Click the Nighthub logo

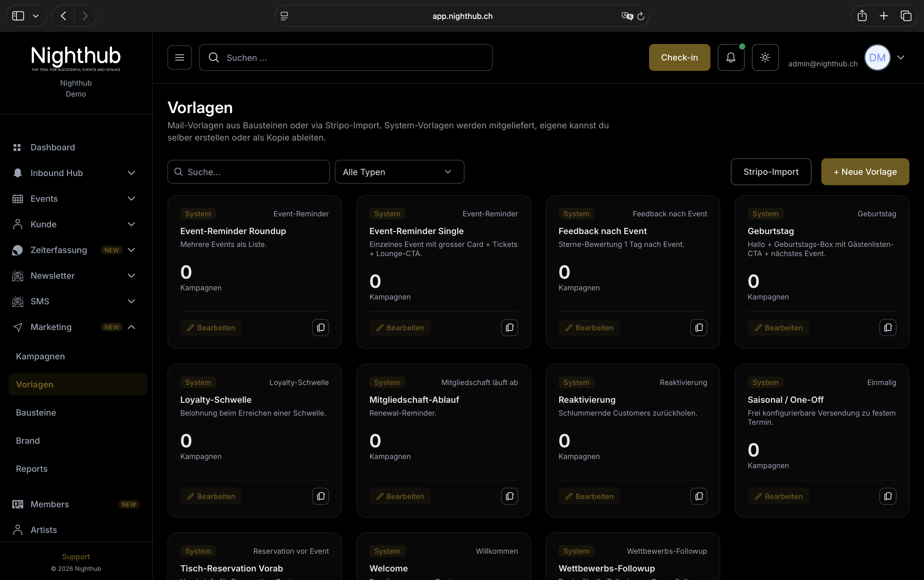coord(76,58)
